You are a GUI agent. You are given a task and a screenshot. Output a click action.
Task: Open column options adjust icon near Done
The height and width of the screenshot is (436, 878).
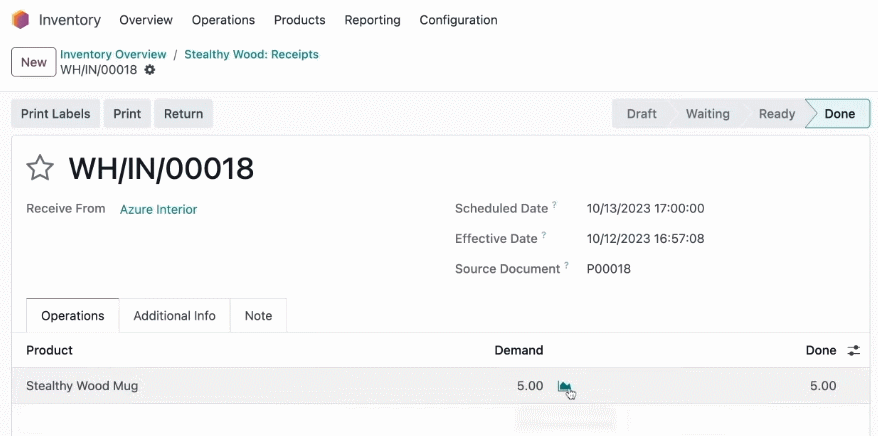853,351
